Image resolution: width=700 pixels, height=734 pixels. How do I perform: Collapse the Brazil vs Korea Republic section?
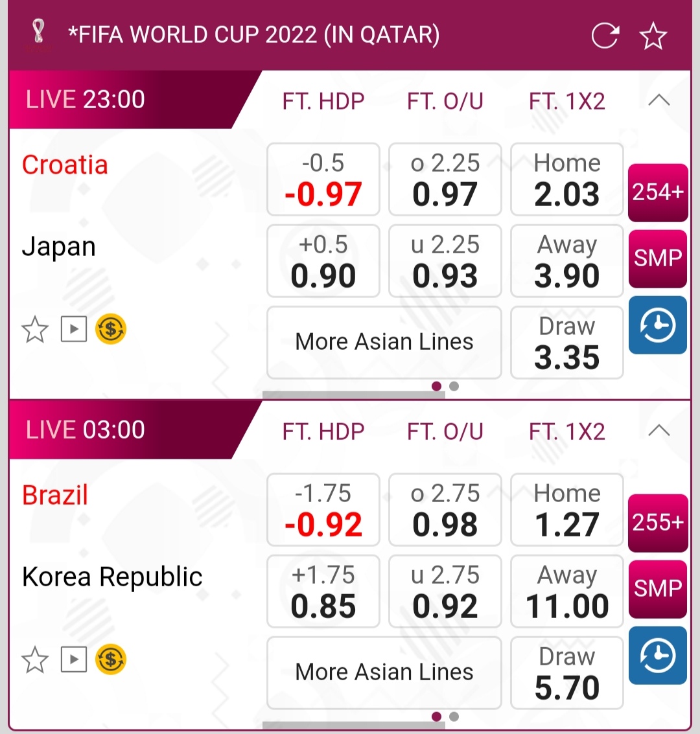click(x=659, y=431)
